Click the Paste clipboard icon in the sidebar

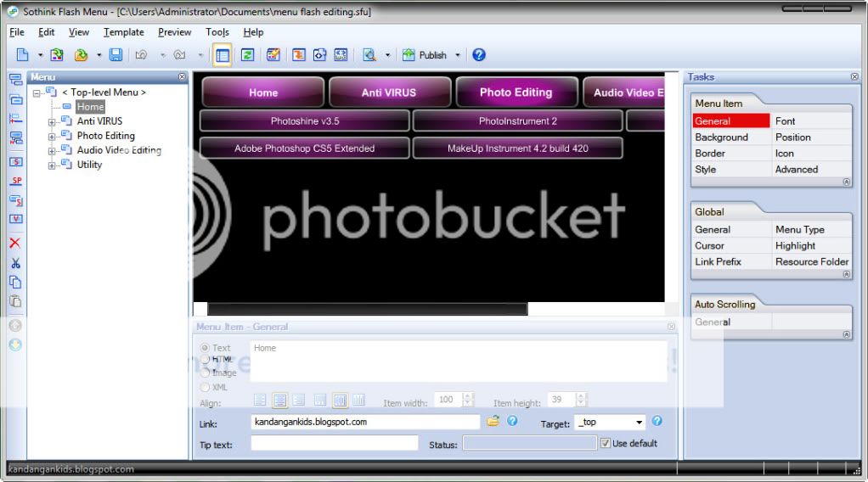coord(15,301)
